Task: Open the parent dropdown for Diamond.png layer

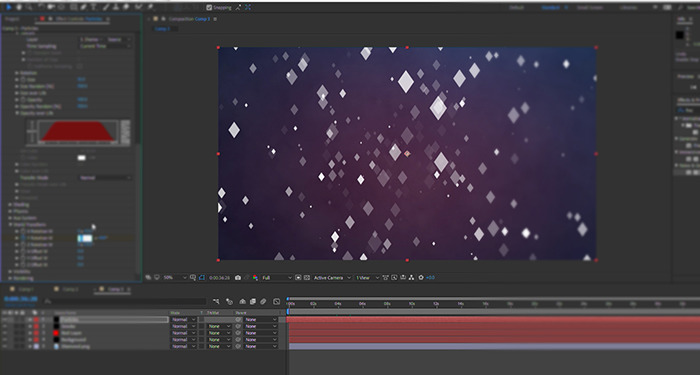Action: pos(260,346)
